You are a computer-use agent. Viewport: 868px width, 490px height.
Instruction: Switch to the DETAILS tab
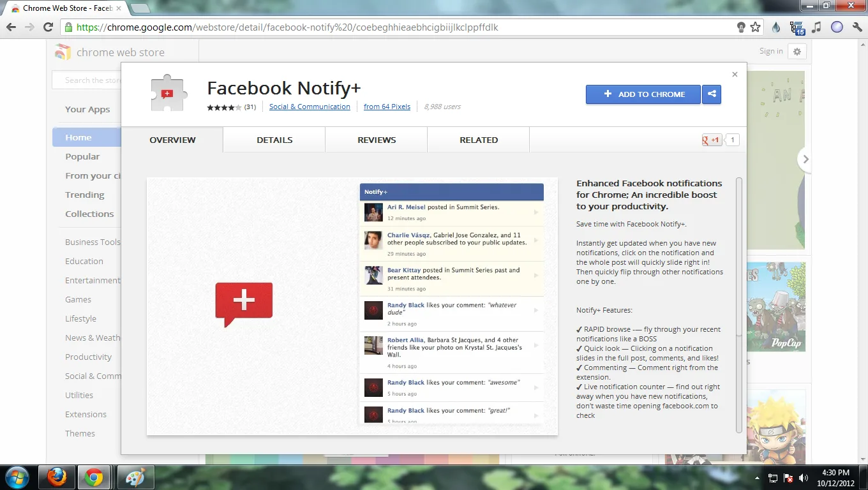[x=274, y=140]
